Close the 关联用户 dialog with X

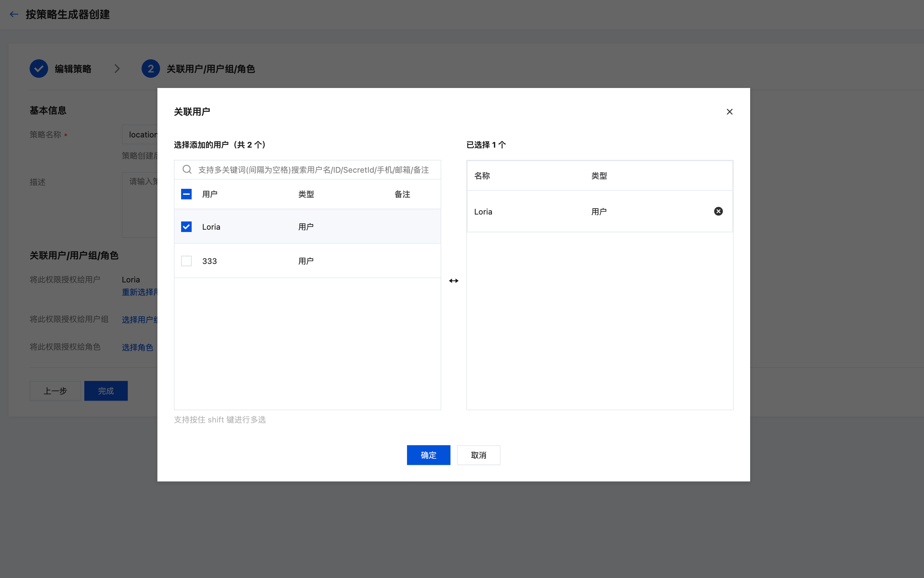(729, 112)
